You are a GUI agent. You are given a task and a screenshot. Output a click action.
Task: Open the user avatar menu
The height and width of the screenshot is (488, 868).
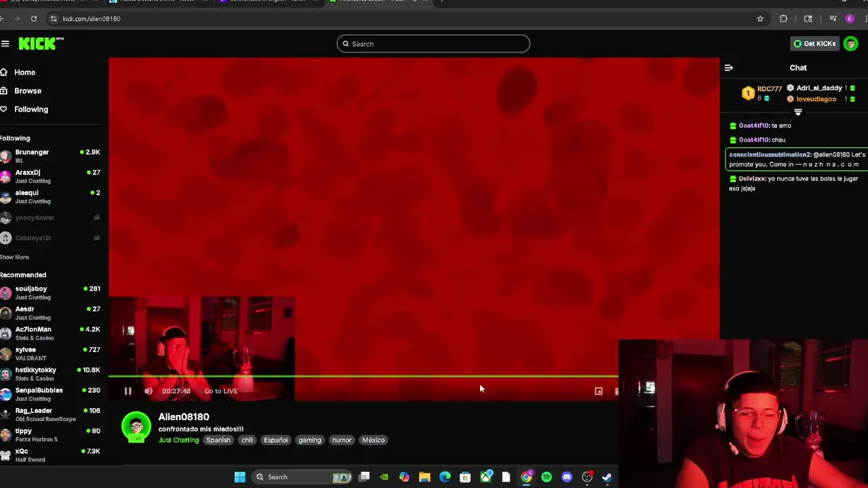click(851, 44)
